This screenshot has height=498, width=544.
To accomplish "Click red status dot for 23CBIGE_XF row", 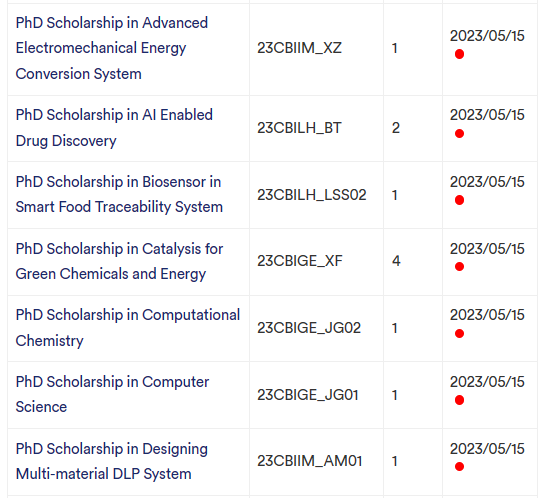I will 459,267.
